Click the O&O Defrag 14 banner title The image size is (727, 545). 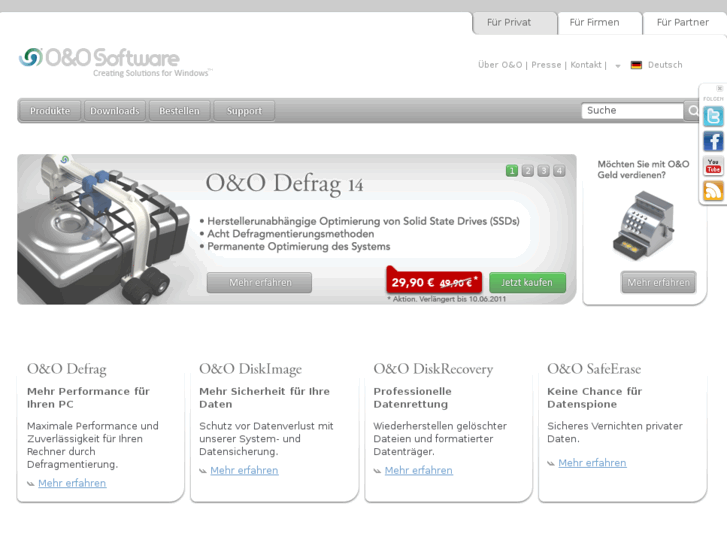(x=284, y=184)
